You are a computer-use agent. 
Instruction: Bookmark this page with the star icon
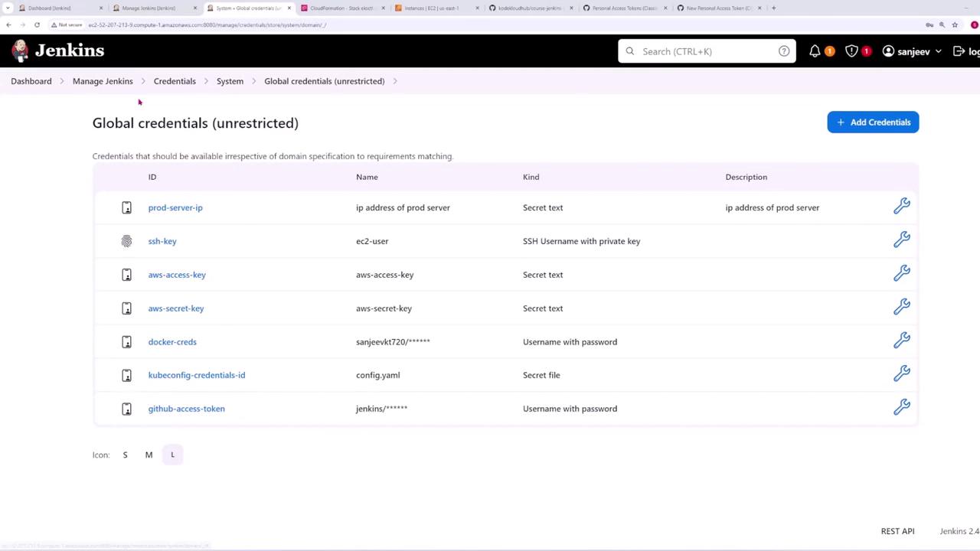pyautogui.click(x=955, y=24)
